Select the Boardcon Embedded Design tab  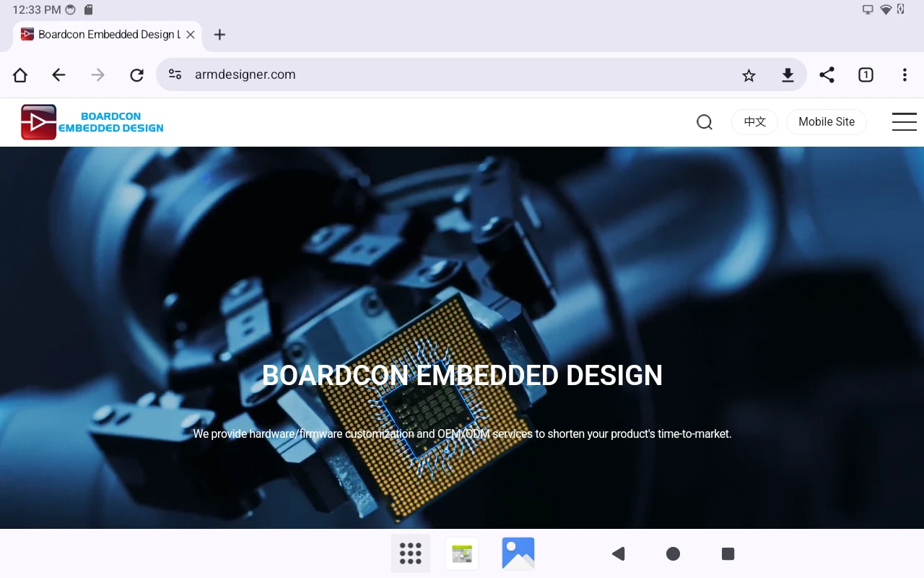(x=108, y=34)
